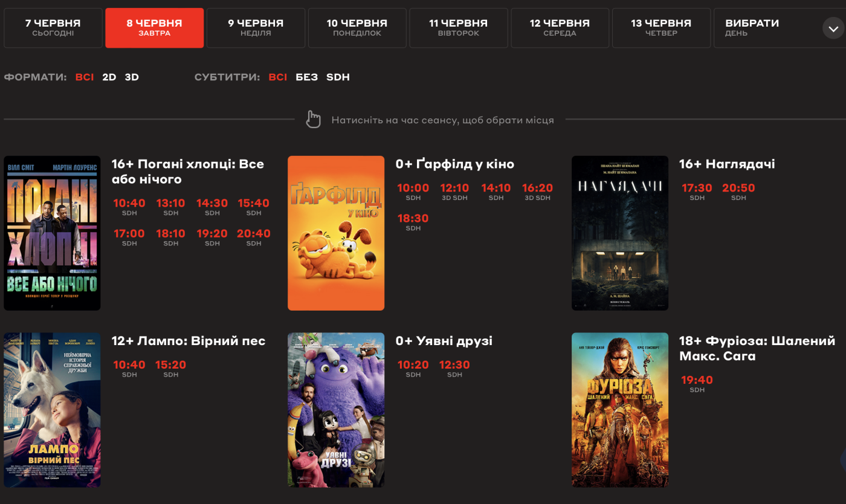This screenshot has width=846, height=504.
Task: Filter sessions by 3D format
Action: pyautogui.click(x=132, y=77)
